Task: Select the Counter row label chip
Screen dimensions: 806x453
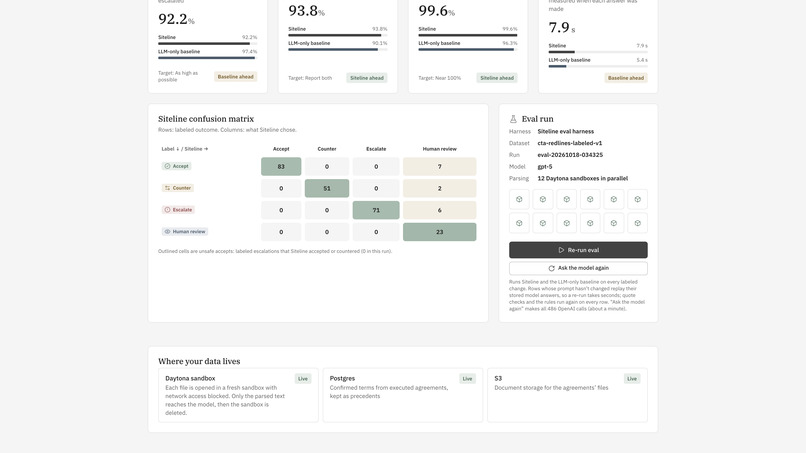Action: pos(178,188)
